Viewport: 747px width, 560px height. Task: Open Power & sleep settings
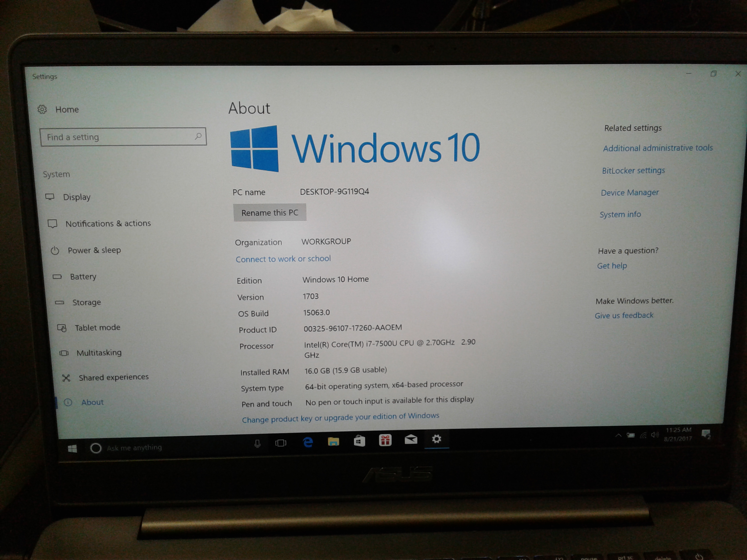(94, 250)
